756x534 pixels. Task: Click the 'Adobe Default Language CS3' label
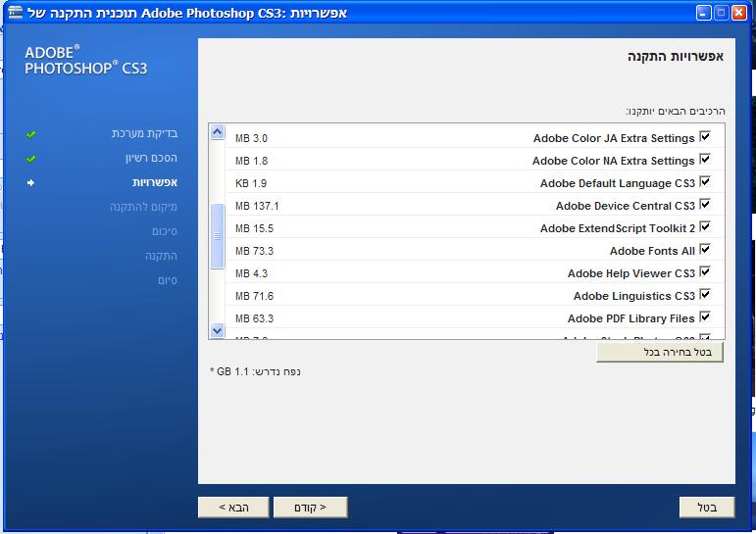pyautogui.click(x=618, y=183)
